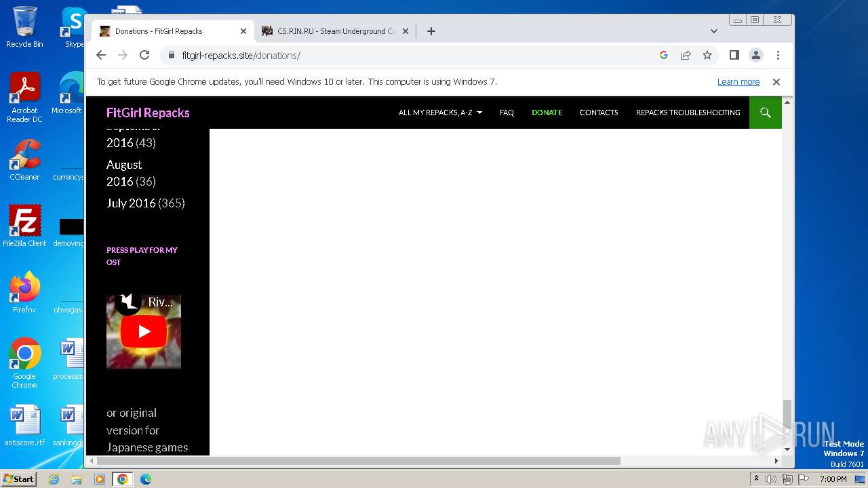Open Firefox desktop icon
Screen dimensions: 868x488
24,293
